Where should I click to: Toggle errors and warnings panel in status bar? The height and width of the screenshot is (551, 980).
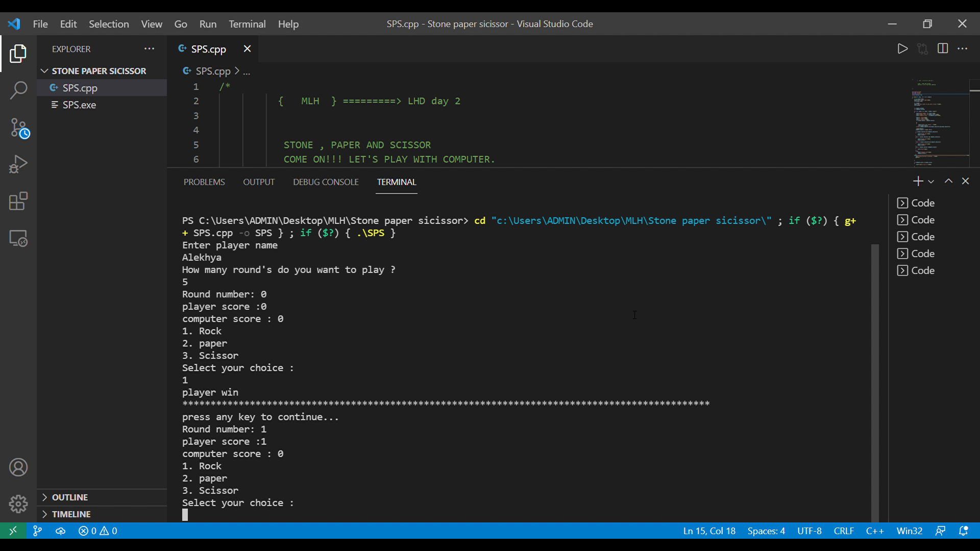point(98,531)
